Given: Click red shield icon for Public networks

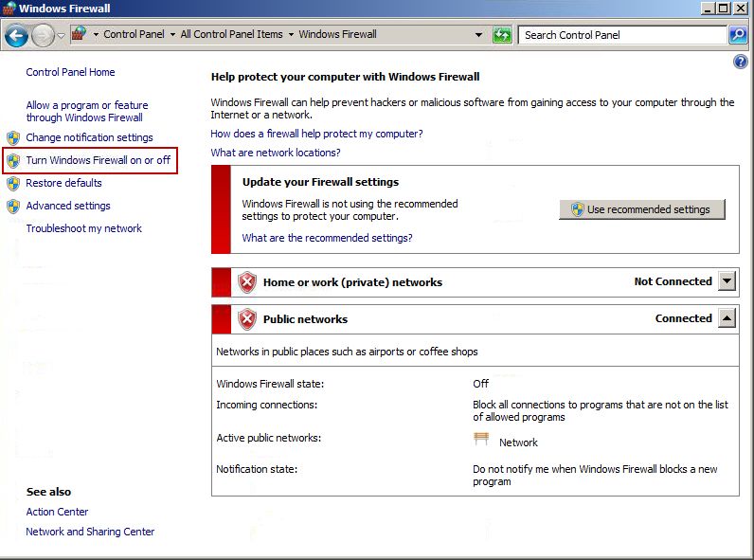Looking at the screenshot, I should coord(247,319).
